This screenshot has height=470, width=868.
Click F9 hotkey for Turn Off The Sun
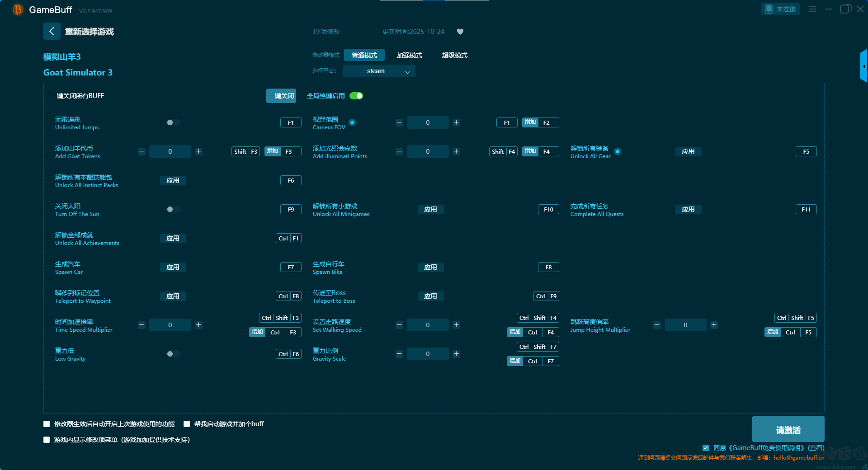291,209
